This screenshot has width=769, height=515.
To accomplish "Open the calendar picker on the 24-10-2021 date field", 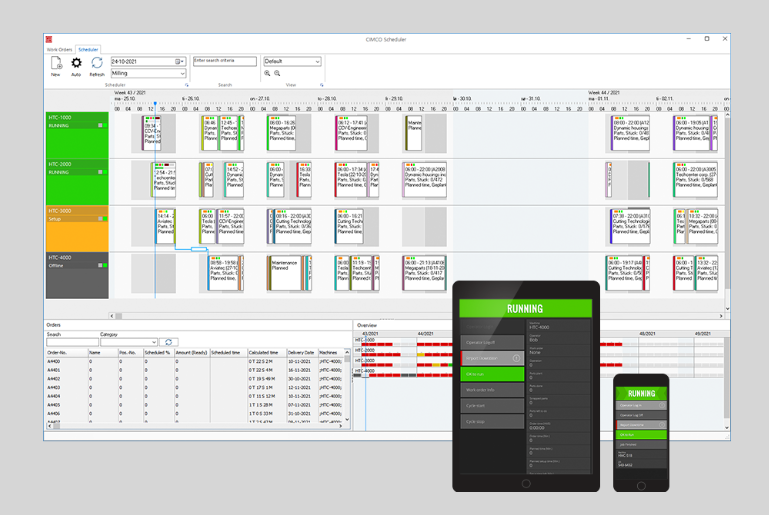I will (x=179, y=61).
